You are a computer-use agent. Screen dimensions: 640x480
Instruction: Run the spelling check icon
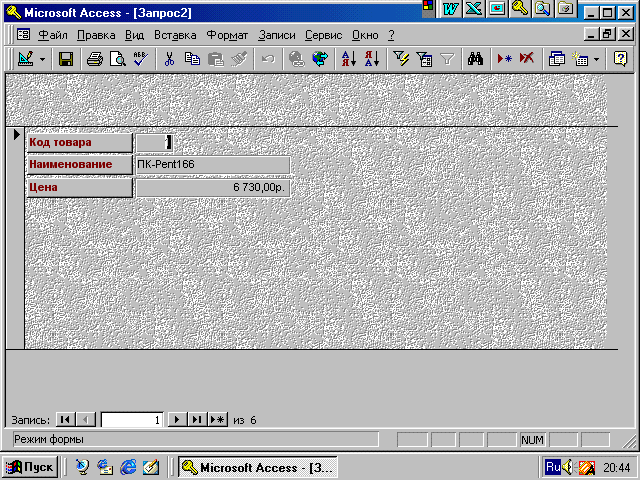(141, 59)
